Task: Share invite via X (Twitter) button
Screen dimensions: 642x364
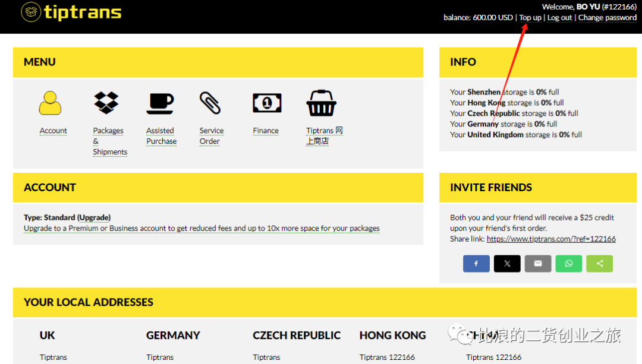Action: 507,264
